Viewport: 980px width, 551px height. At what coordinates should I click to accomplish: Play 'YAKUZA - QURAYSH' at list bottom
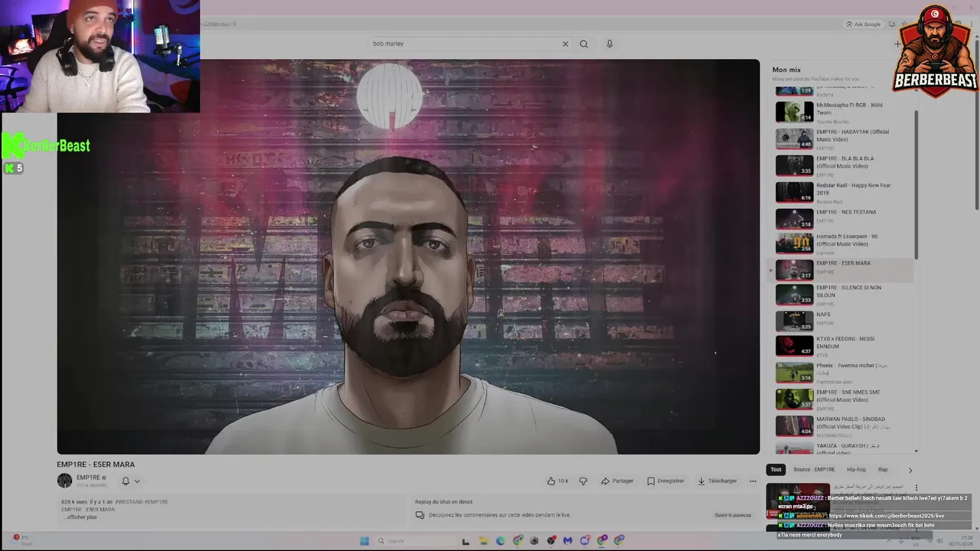click(x=844, y=448)
